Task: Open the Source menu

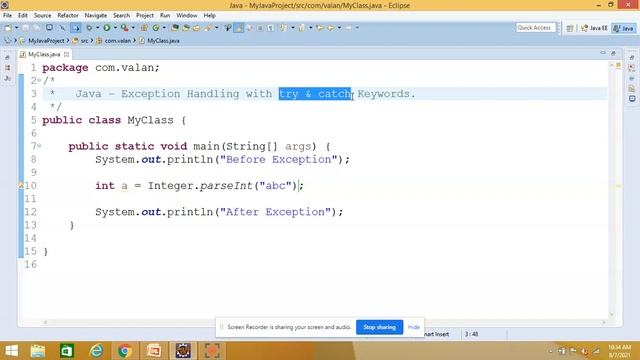Action: (x=42, y=16)
